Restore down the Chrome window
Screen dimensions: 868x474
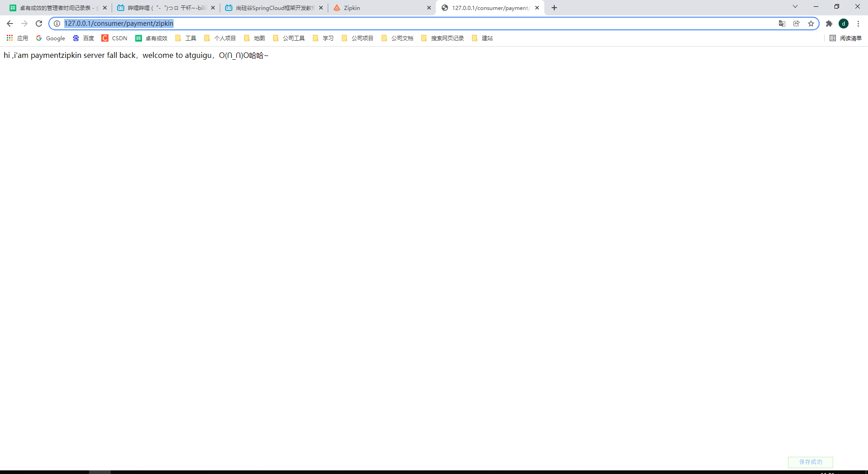[837, 6]
